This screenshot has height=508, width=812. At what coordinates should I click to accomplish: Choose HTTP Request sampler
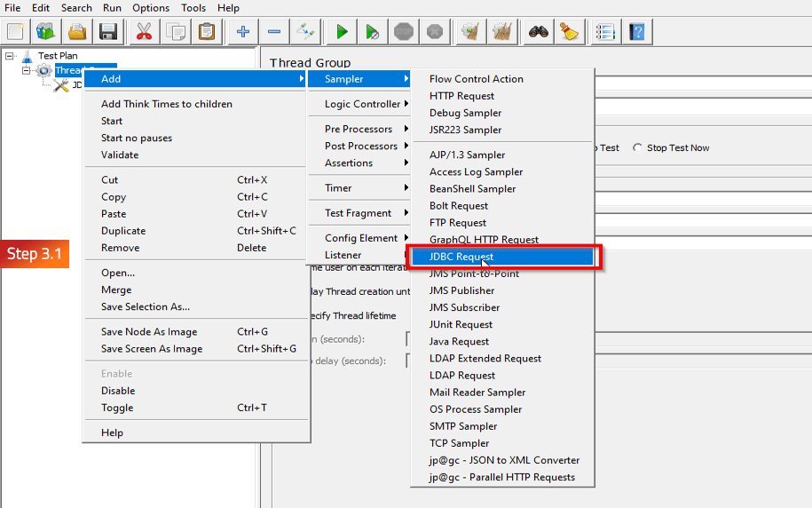tap(502, 96)
